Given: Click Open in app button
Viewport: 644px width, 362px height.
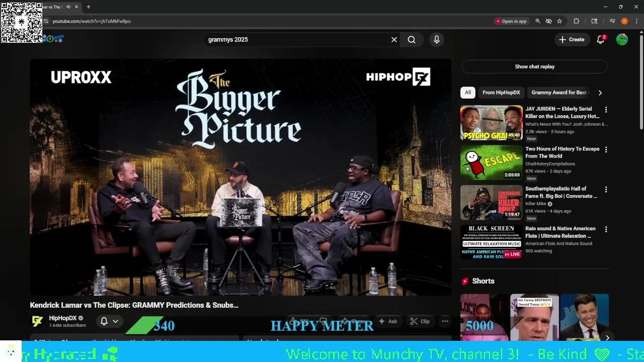Looking at the screenshot, I should coord(511,21).
